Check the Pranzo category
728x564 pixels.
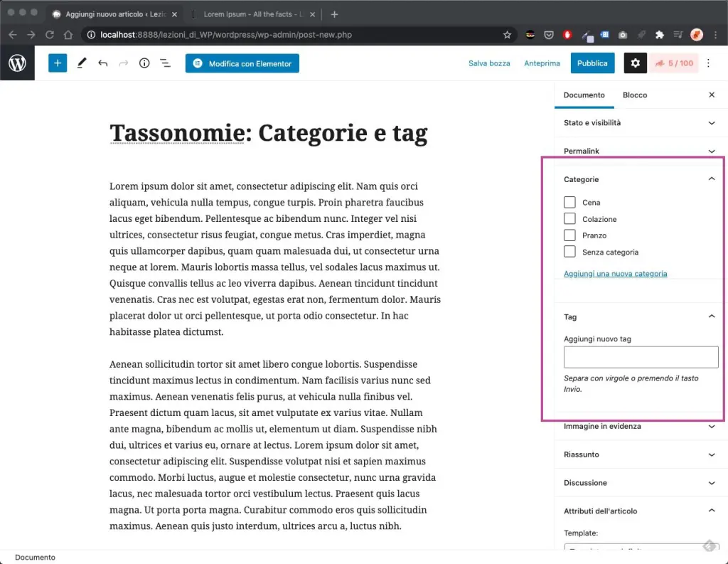tap(569, 235)
